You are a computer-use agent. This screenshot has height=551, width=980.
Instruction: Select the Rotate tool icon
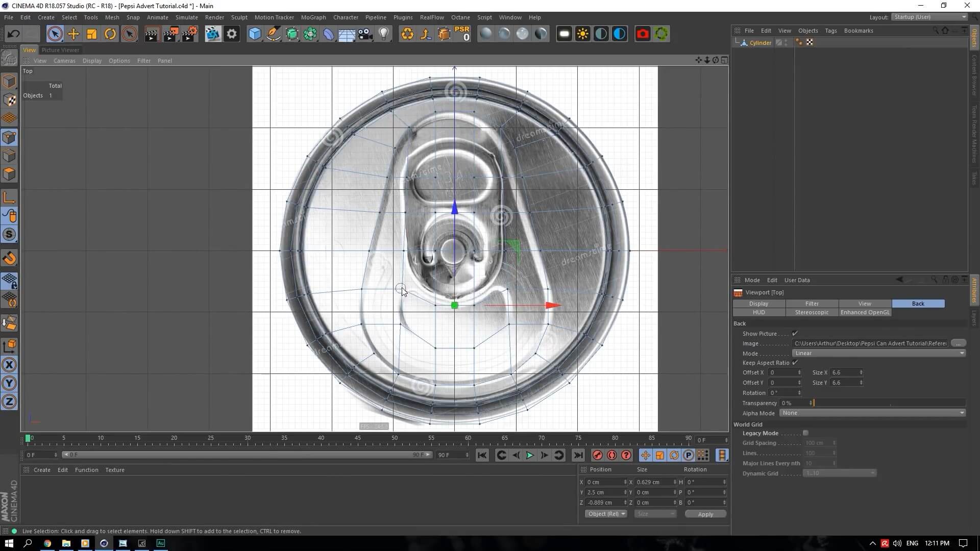click(x=110, y=34)
